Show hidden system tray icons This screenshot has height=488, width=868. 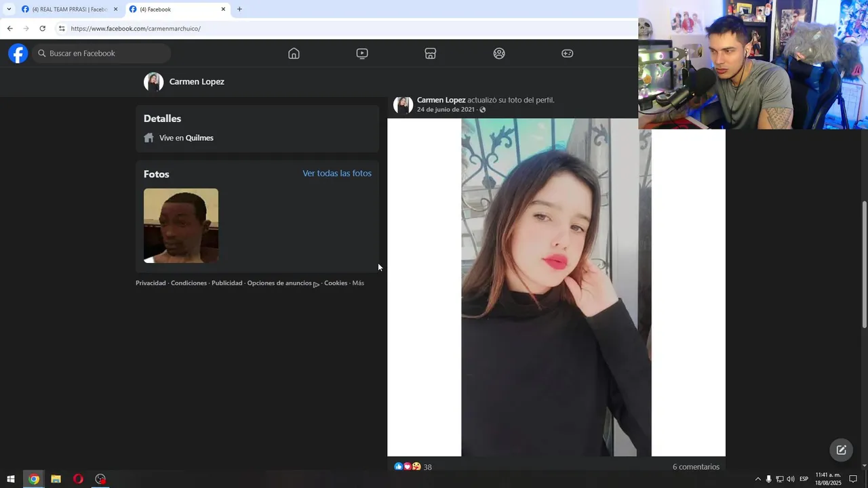coord(758,479)
